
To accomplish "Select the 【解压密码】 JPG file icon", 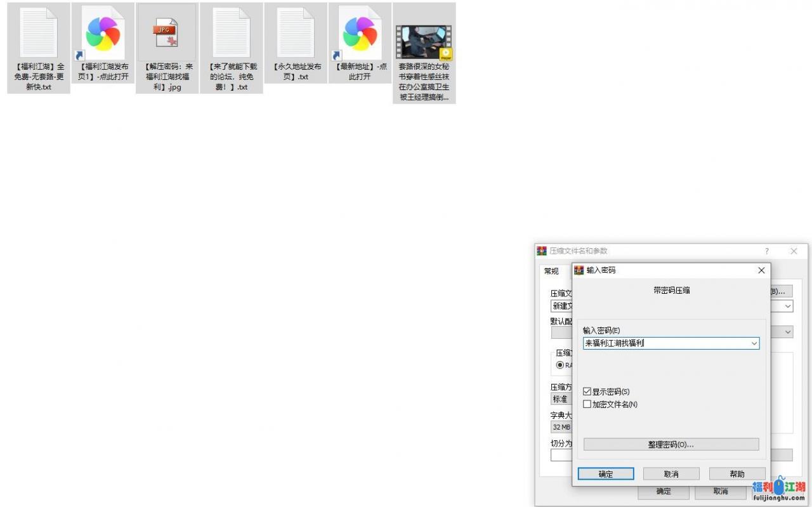I will pyautogui.click(x=167, y=33).
